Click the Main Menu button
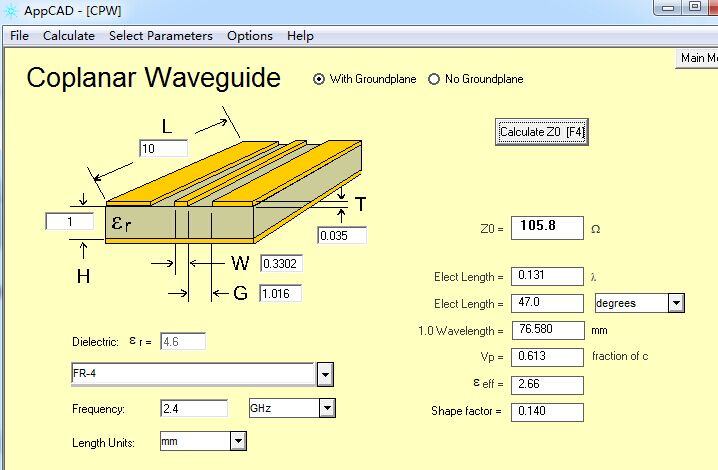Image resolution: width=718 pixels, height=470 pixels. coord(697,58)
